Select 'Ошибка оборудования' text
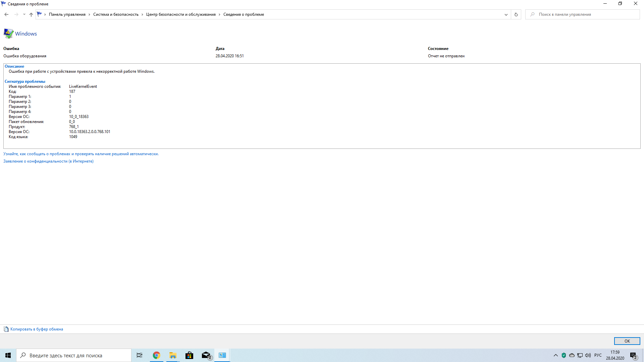 25,56
